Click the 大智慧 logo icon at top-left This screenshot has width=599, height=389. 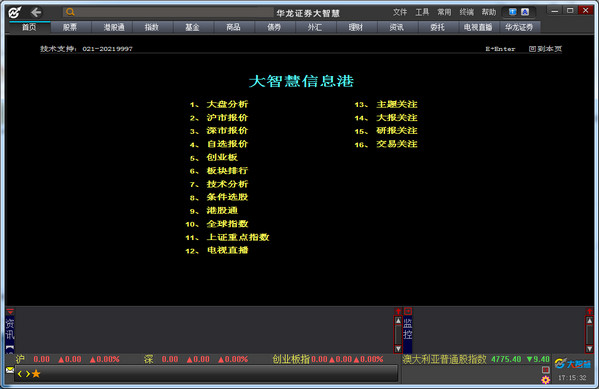15,12
